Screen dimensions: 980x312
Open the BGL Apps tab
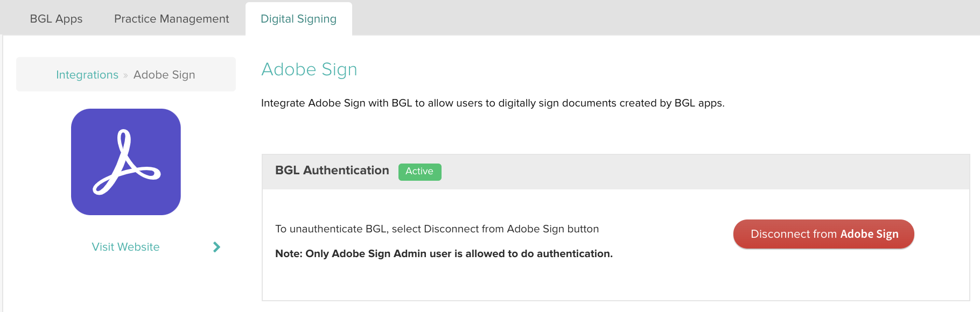(56, 19)
